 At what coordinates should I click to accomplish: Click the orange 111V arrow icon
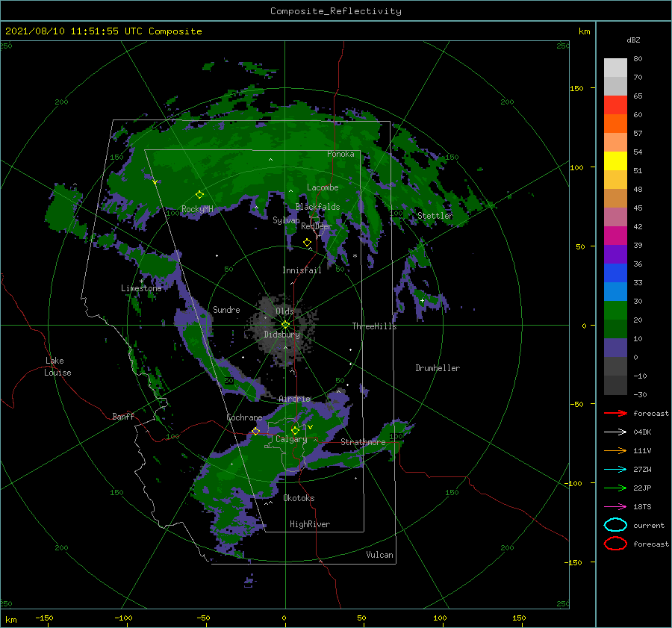tap(615, 450)
